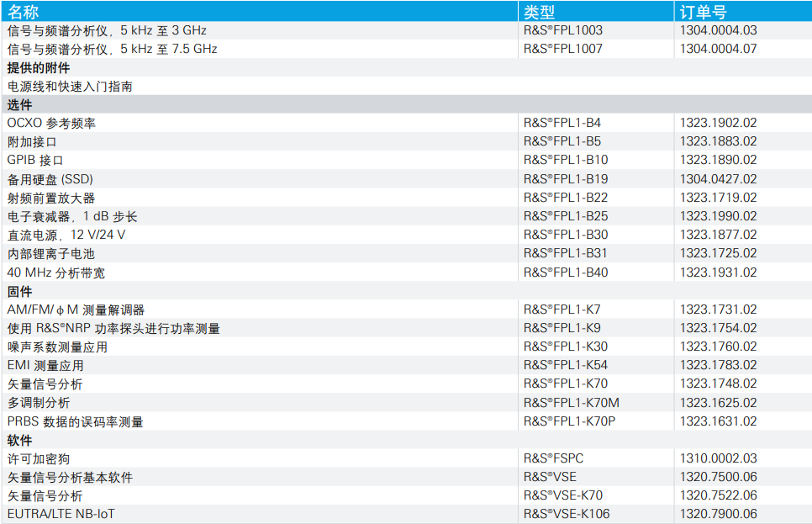Select the 噪声系数测量应用 row name

[x=57, y=347]
